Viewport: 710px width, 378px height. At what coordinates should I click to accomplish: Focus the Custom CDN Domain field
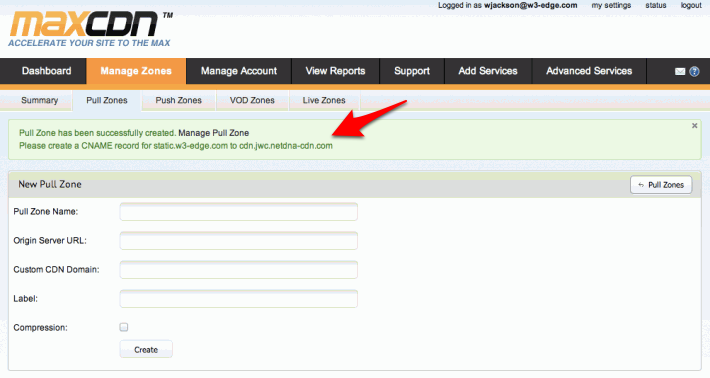[239, 269]
